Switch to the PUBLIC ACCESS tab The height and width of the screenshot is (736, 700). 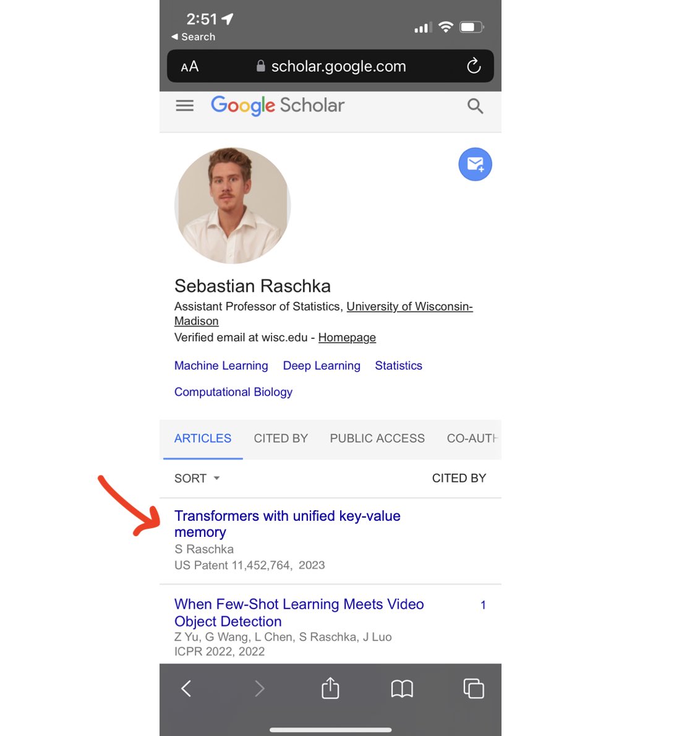pyautogui.click(x=377, y=439)
